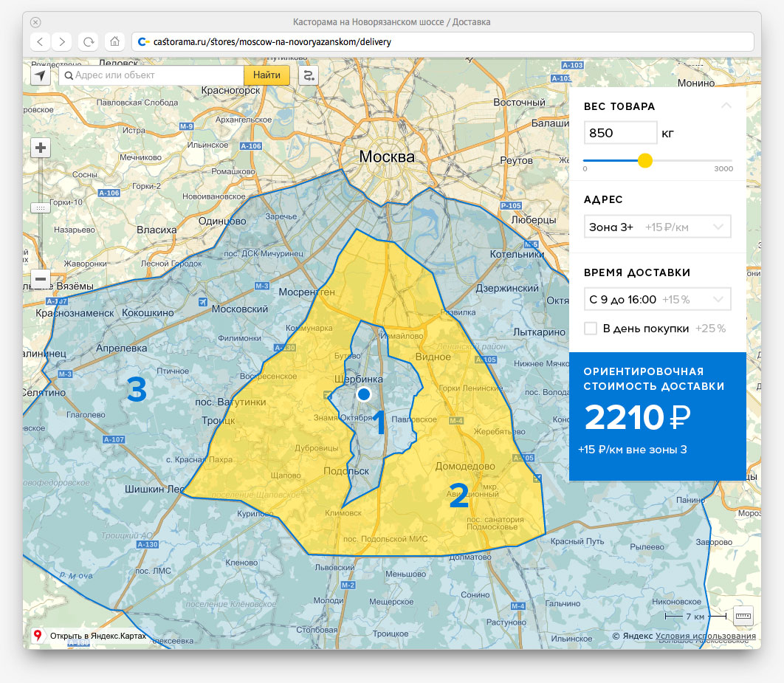The width and height of the screenshot is (784, 683).
Task: Open the 'С 9 до 16:00' delivery time dropdown
Action: tap(657, 300)
